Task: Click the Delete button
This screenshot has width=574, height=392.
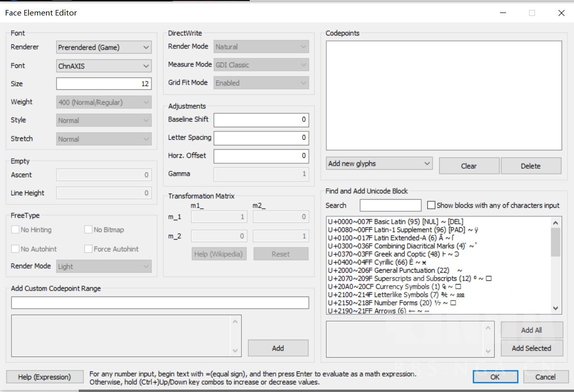Action: tap(531, 166)
